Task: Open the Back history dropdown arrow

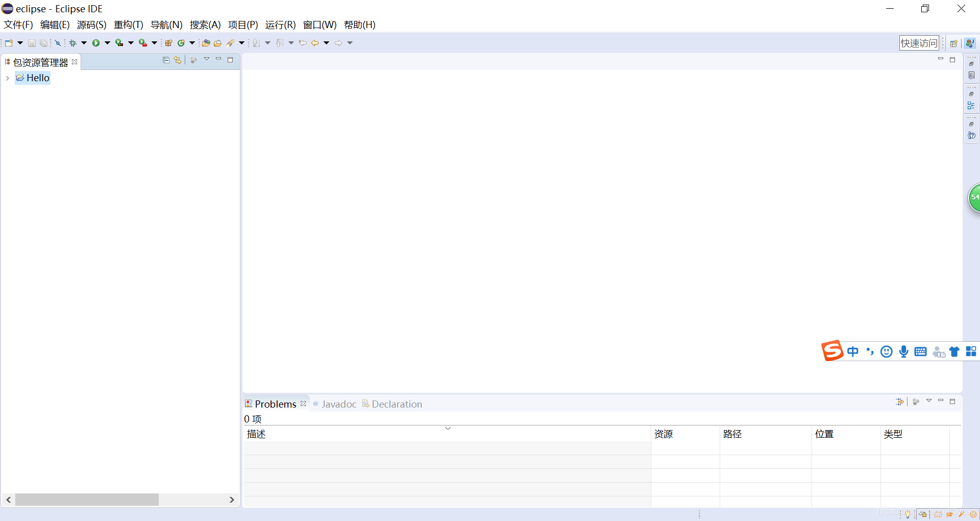Action: [x=327, y=43]
